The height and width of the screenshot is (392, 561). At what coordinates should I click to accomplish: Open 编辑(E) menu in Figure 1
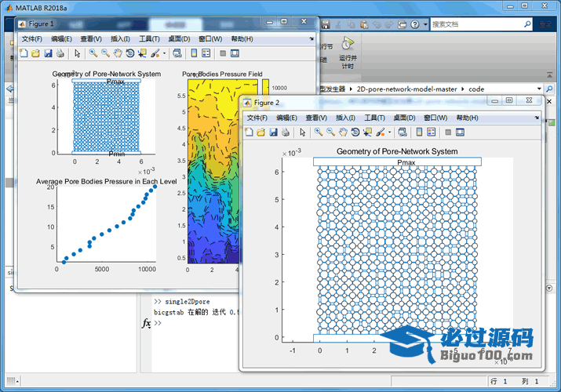pos(61,39)
